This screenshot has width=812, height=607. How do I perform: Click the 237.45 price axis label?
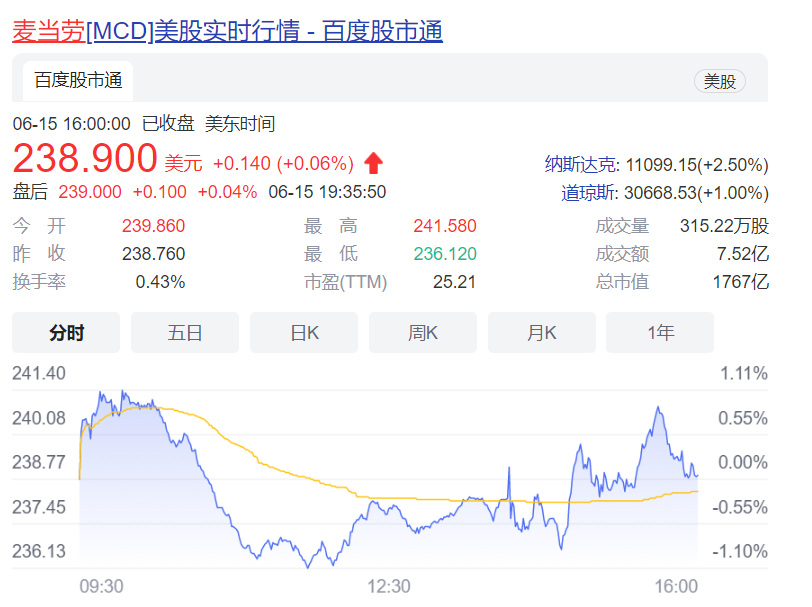pos(39,507)
